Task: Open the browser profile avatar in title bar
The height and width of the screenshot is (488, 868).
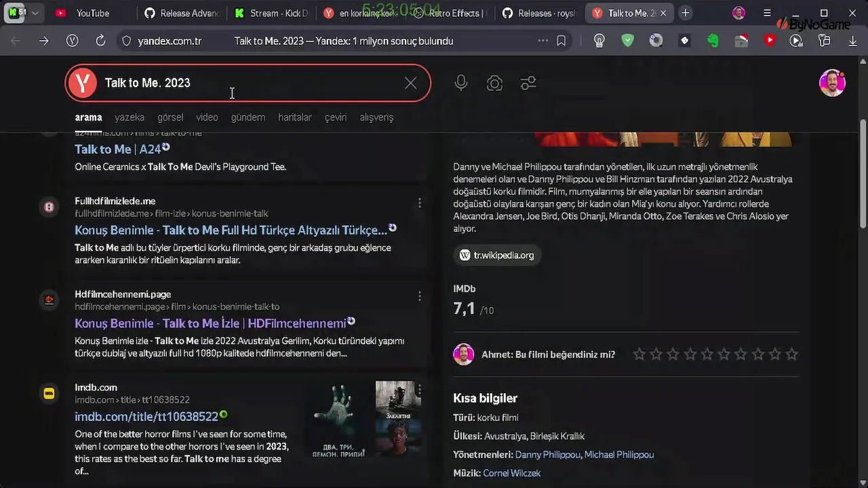Action: 739,13
